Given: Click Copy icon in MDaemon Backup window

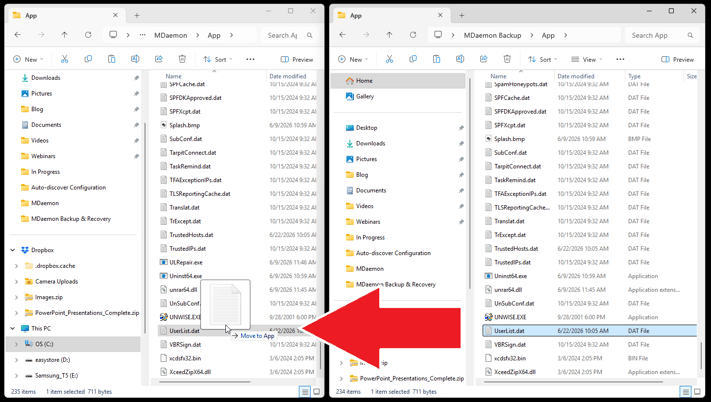Looking at the screenshot, I should [x=413, y=59].
